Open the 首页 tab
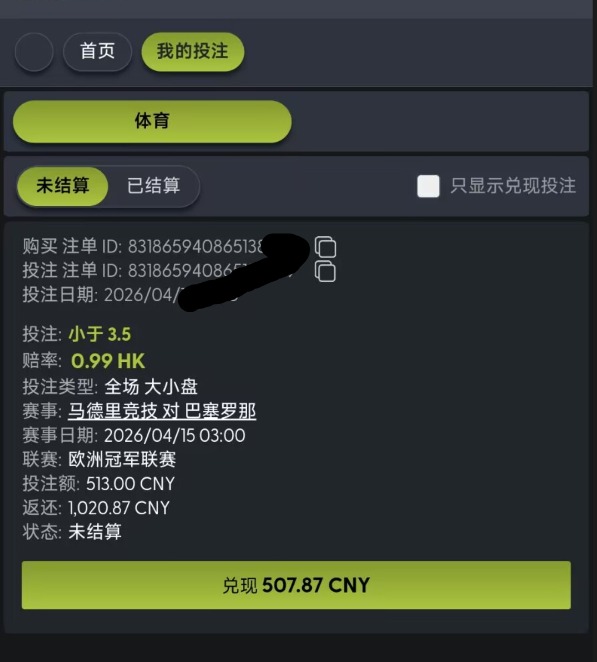Viewport: 597px width, 662px height. 98,52
